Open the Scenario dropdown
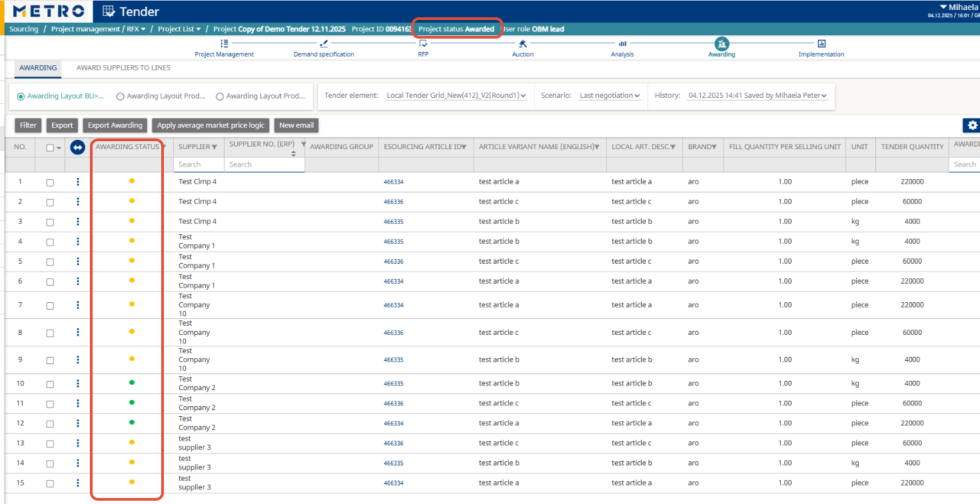The height and width of the screenshot is (504, 980). click(610, 96)
